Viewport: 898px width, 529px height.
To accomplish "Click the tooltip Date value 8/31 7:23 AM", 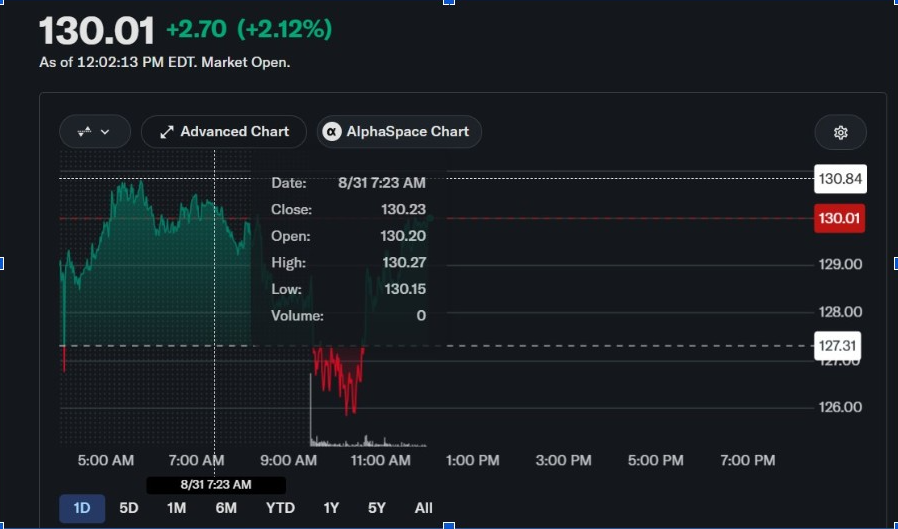I will click(x=382, y=183).
